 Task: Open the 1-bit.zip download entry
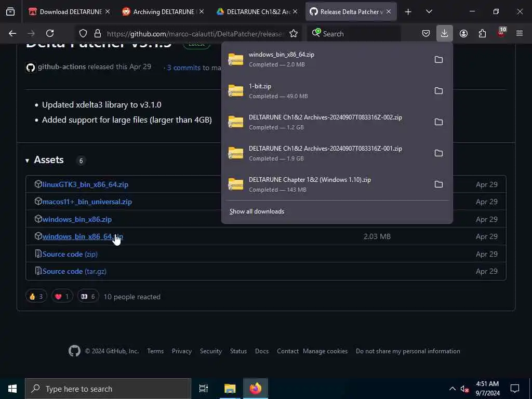click(326, 91)
